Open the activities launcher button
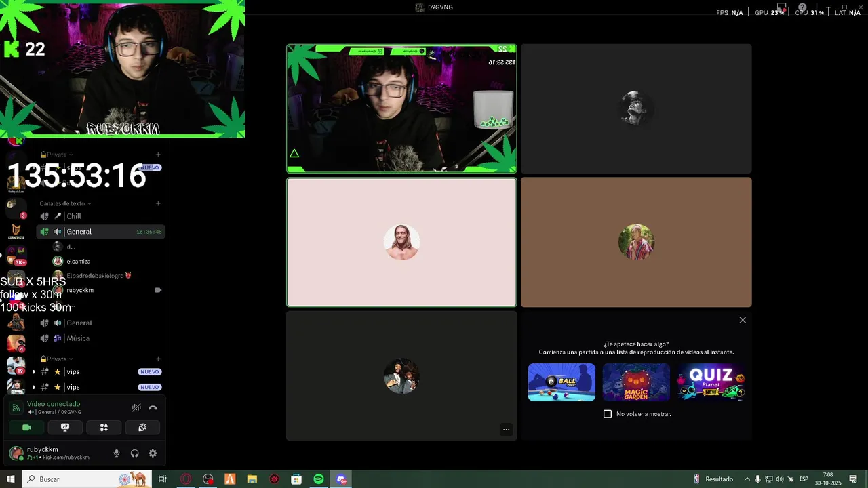This screenshot has height=488, width=868. click(x=104, y=428)
